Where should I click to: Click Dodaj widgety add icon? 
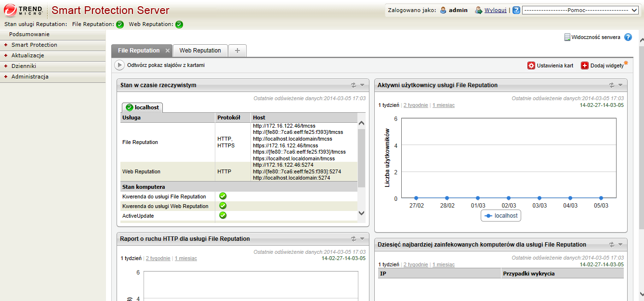point(584,65)
